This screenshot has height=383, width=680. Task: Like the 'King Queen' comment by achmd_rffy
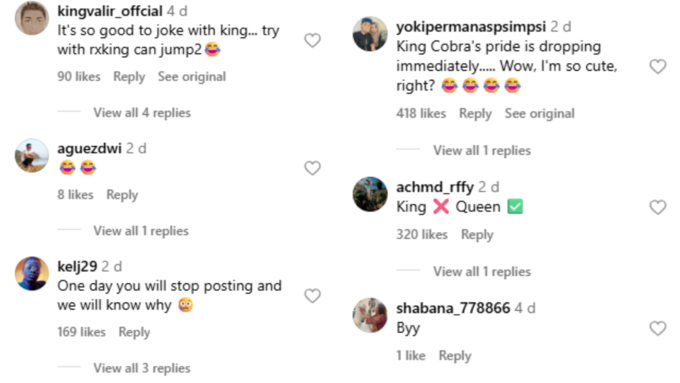pos(658,207)
